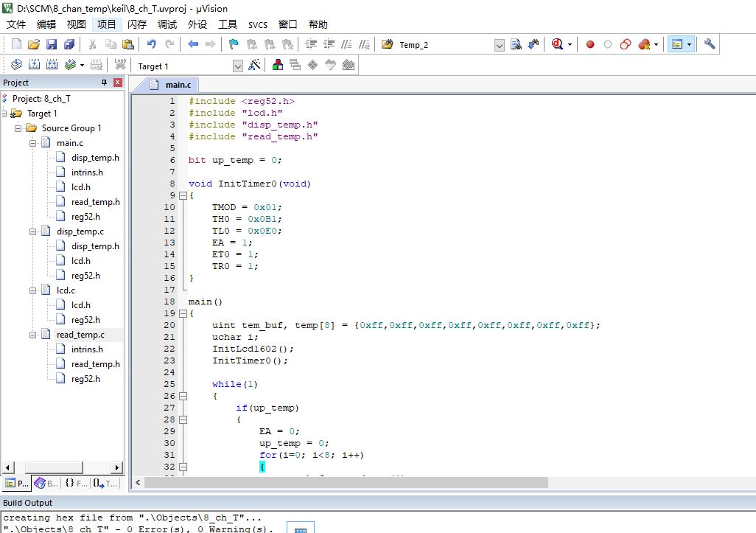Image resolution: width=756 pixels, height=533 pixels.
Task: Open the 编辑 menu
Action: point(46,24)
